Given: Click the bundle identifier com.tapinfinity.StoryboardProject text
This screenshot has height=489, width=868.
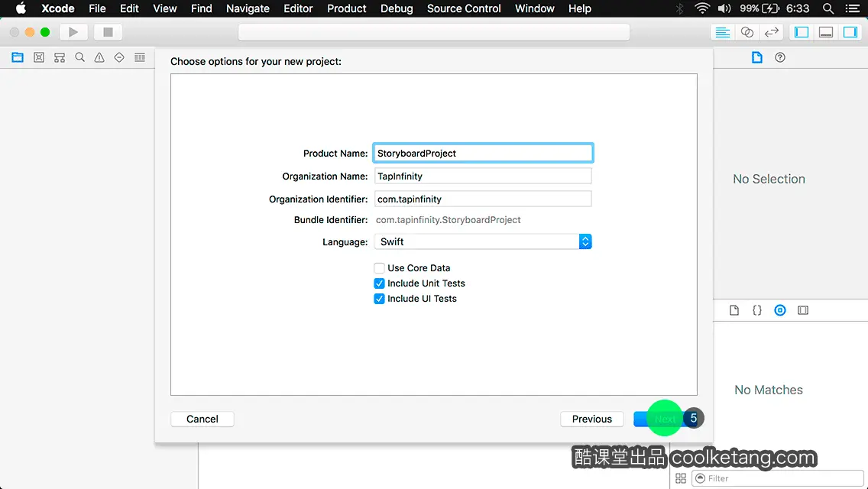Looking at the screenshot, I should coord(448,220).
